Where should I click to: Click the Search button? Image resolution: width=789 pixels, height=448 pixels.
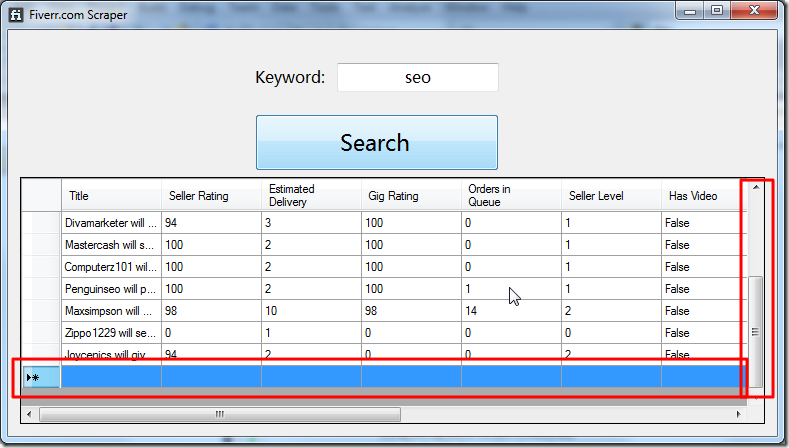pyautogui.click(x=376, y=142)
